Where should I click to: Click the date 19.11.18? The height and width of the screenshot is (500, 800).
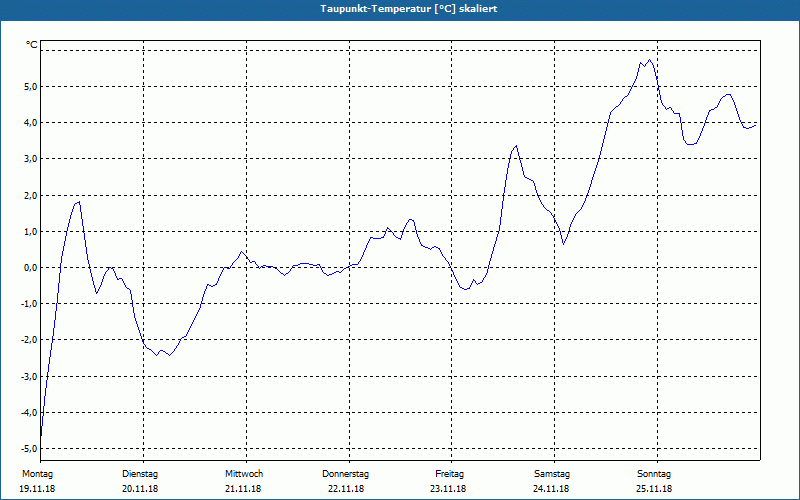[37, 489]
